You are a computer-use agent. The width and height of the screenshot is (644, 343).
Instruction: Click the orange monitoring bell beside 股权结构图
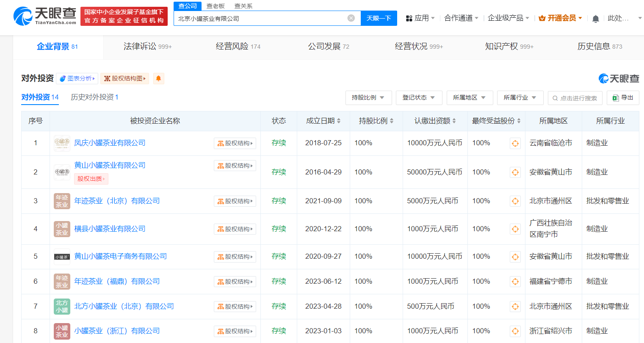pyautogui.click(x=158, y=78)
